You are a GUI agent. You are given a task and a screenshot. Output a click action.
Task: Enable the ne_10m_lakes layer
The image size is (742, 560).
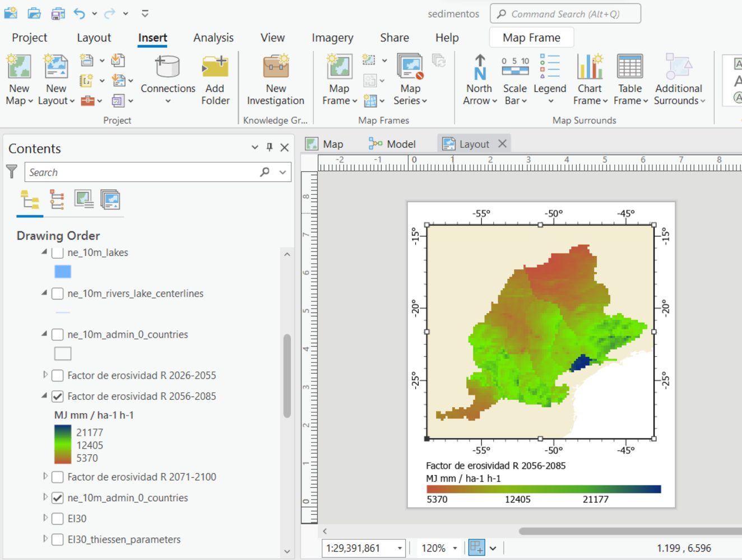point(57,252)
